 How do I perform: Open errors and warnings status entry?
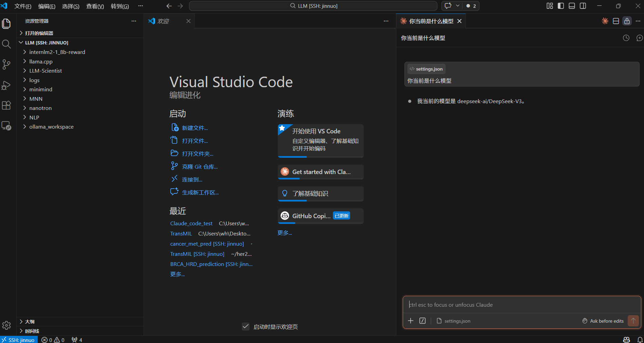(53, 340)
